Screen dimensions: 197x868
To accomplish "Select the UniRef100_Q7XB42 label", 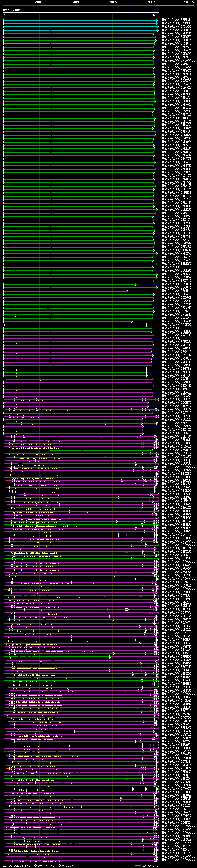I will [x=177, y=43].
